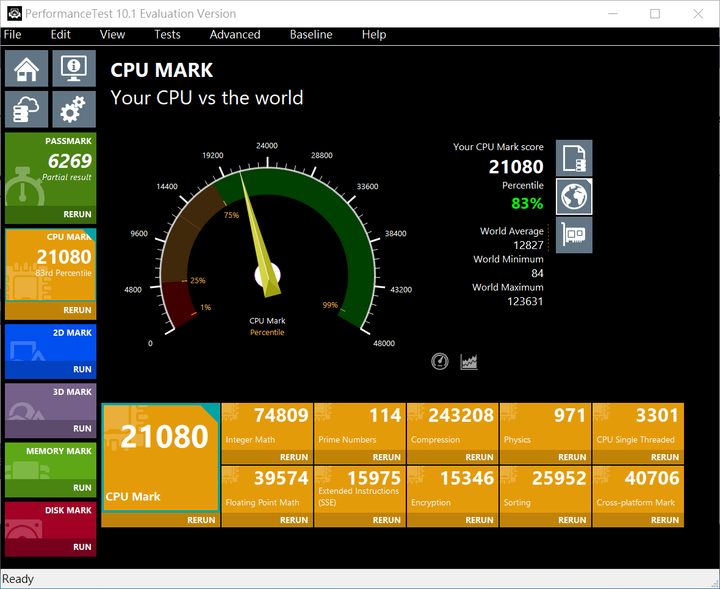Click the PerformanceTest app icon in title bar
720x589 pixels.
click(x=14, y=13)
